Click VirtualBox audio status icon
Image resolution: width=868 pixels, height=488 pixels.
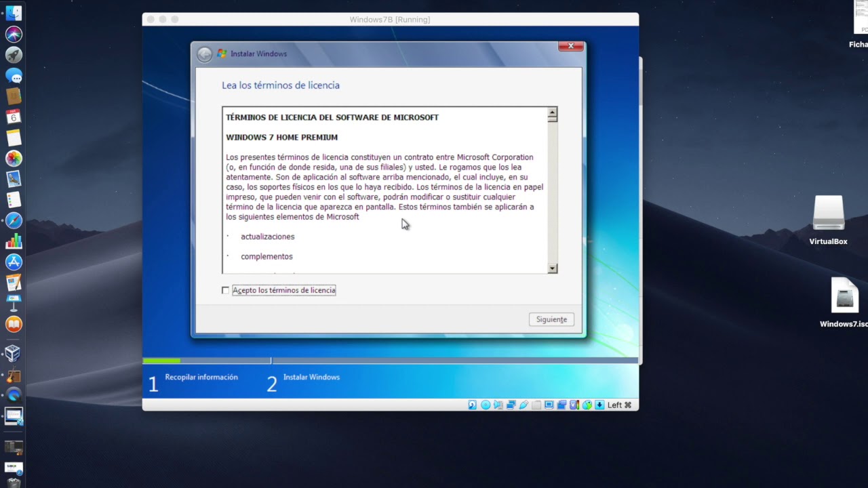[x=498, y=405]
